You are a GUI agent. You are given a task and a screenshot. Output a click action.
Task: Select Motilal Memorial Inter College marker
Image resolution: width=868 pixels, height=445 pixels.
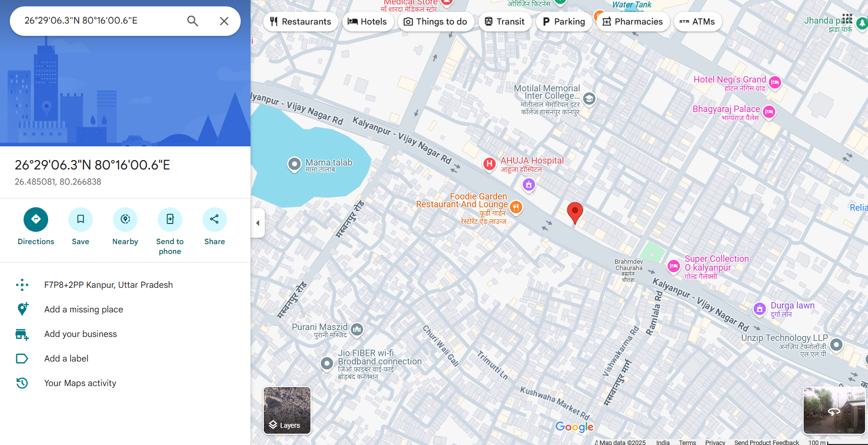(x=589, y=99)
